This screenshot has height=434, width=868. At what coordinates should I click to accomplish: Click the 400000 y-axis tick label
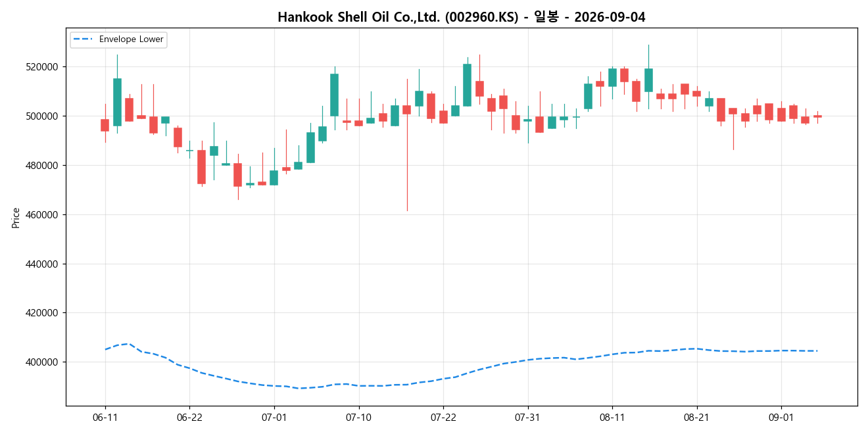[42, 362]
